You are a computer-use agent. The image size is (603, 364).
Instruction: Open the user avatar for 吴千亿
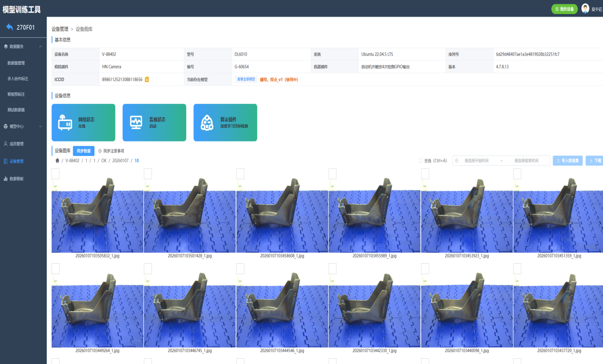[585, 8]
